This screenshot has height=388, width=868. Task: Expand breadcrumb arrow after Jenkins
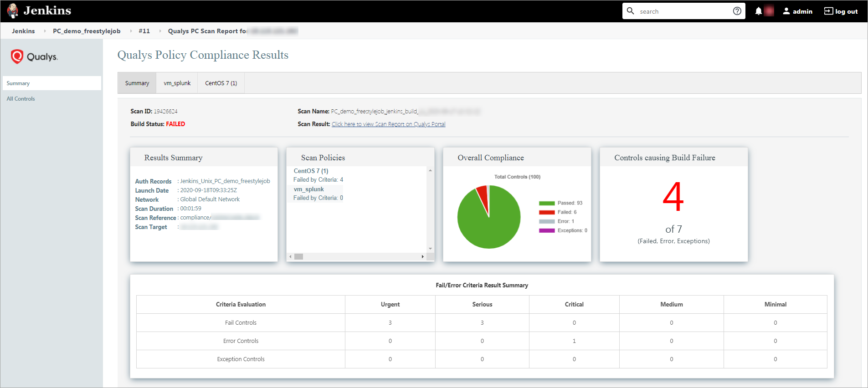click(x=45, y=31)
